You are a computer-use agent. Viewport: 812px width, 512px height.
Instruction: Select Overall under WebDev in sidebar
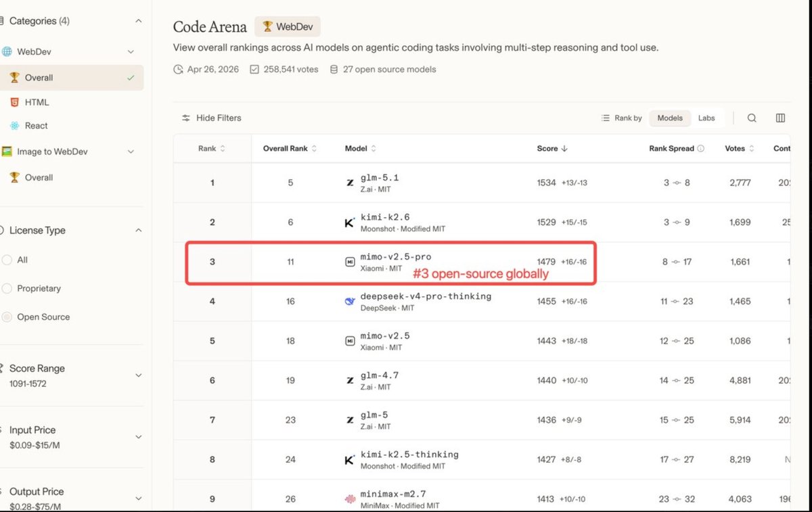pyautogui.click(x=72, y=78)
